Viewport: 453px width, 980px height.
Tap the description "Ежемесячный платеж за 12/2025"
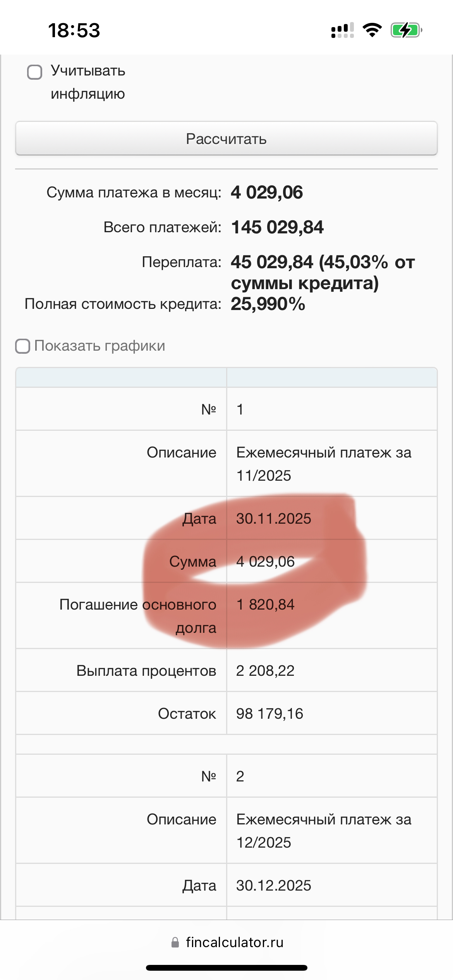click(324, 831)
